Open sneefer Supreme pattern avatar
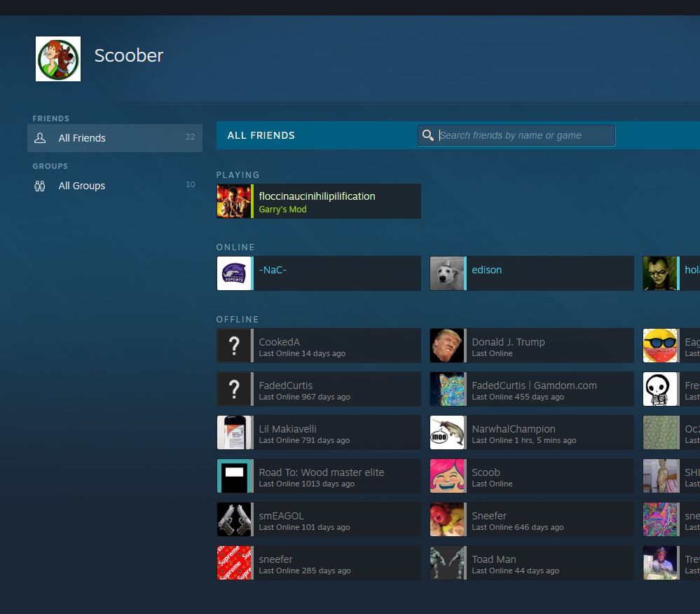The image size is (700, 614). click(233, 563)
